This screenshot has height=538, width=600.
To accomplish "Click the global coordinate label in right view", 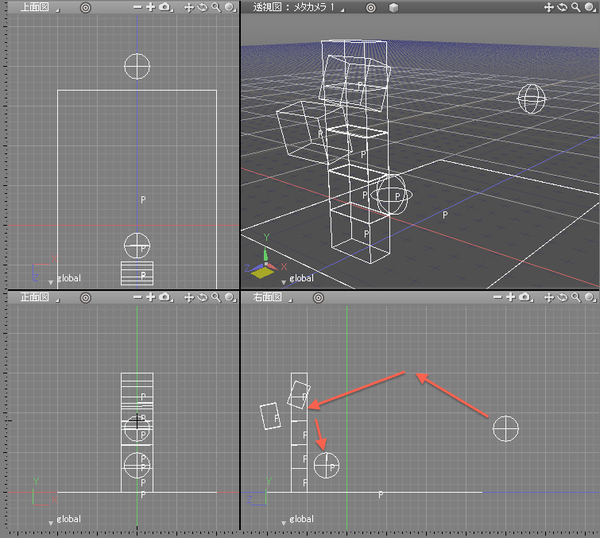I will 300,520.
